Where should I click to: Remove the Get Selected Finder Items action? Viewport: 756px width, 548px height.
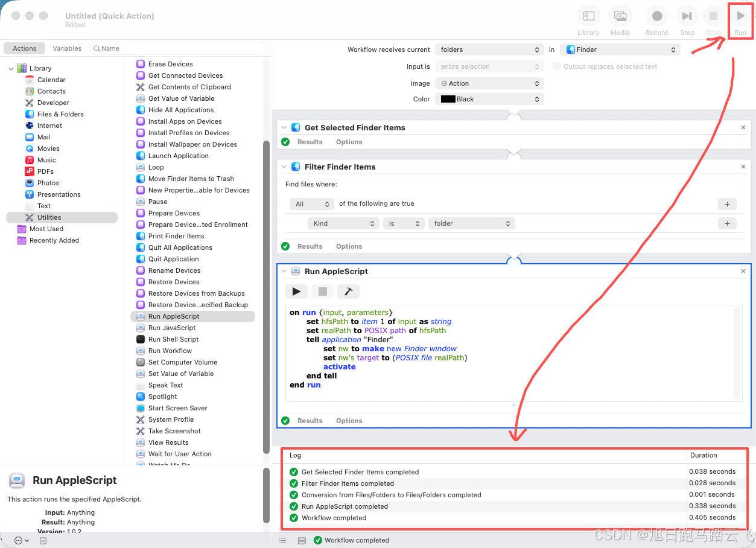coord(743,127)
